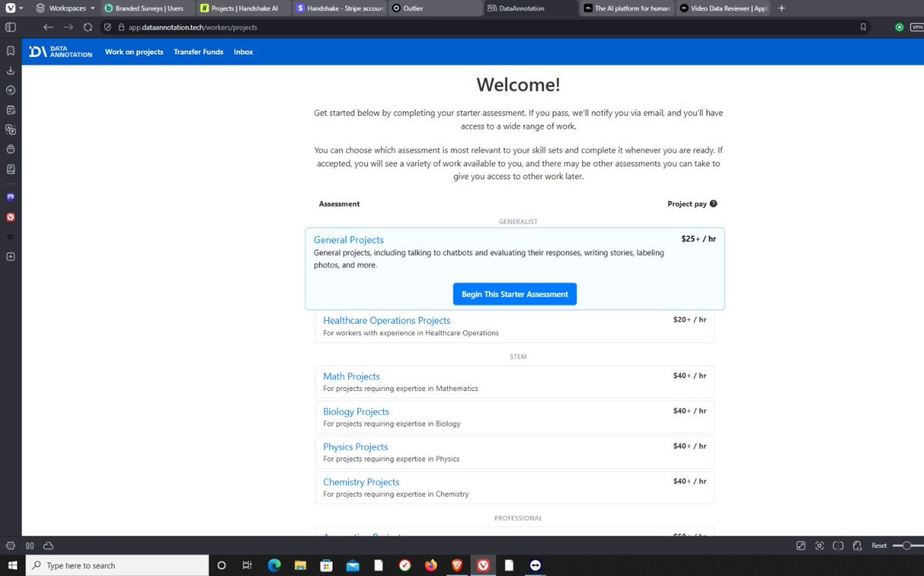Adjust the page zoom slider
The image size is (924, 576).
[x=908, y=546]
